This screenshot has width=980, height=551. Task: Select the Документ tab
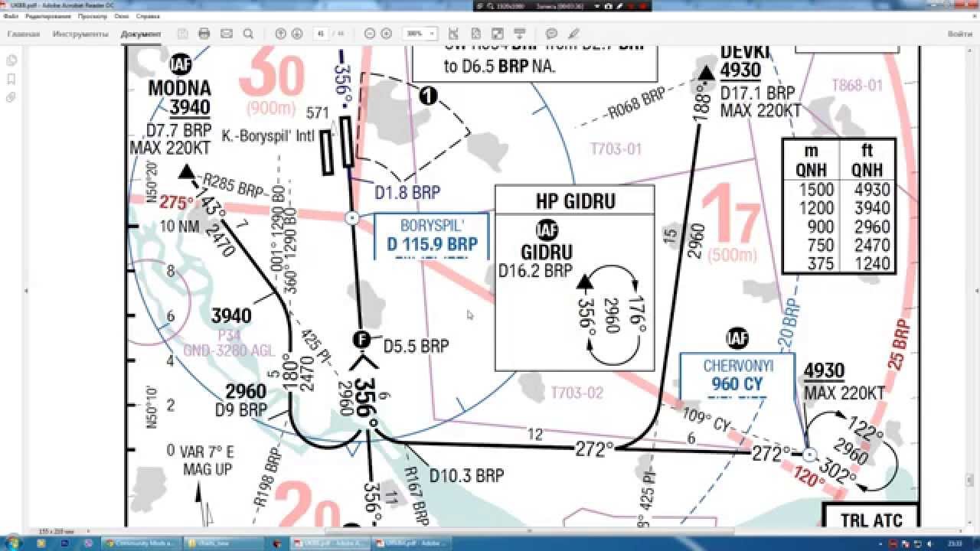141,34
